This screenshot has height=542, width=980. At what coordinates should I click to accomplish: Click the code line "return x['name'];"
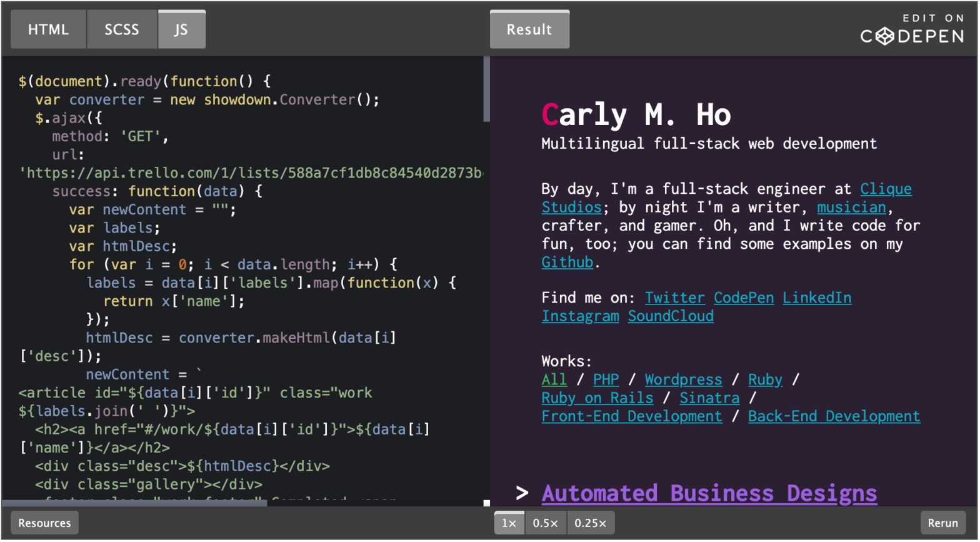(x=174, y=301)
